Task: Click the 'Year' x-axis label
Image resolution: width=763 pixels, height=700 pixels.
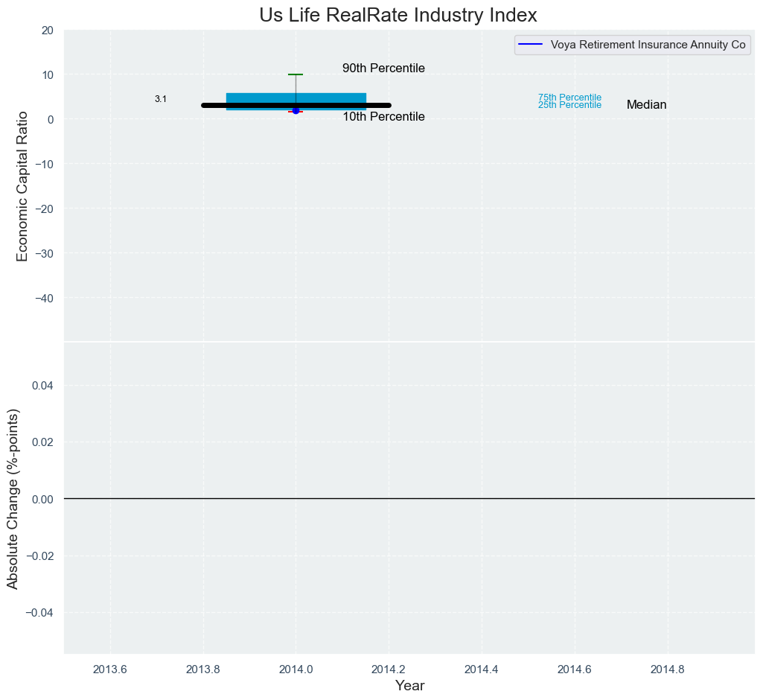Action: (409, 685)
